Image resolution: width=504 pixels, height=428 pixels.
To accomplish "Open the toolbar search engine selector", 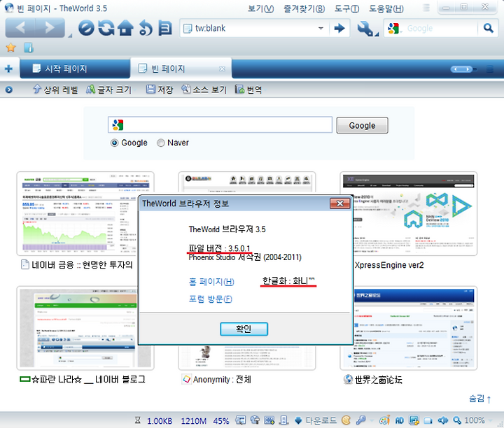I will [394, 29].
